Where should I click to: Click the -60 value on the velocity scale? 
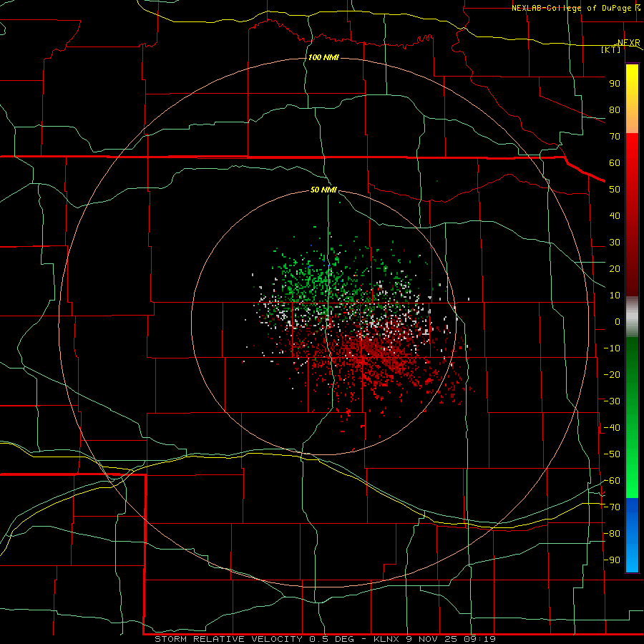612,481
